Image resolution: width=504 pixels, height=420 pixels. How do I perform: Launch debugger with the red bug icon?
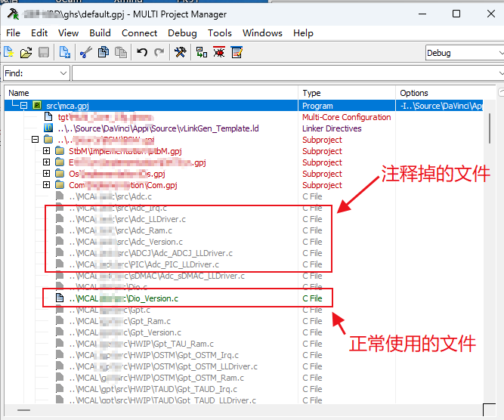coord(219,52)
